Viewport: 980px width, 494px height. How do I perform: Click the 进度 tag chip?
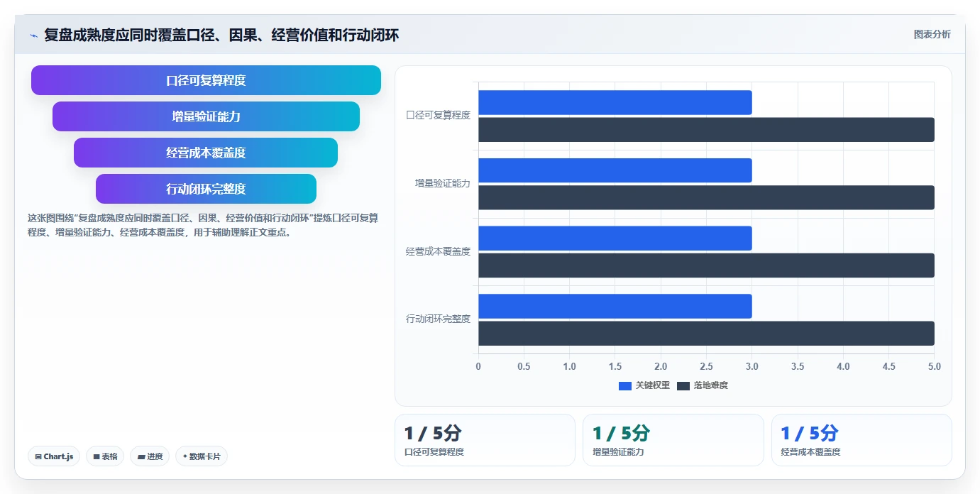tap(150, 456)
